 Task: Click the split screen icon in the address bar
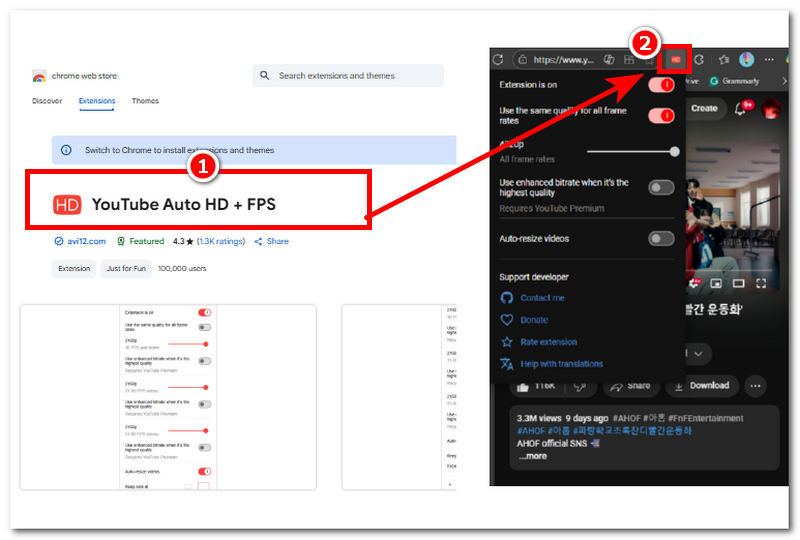629,60
